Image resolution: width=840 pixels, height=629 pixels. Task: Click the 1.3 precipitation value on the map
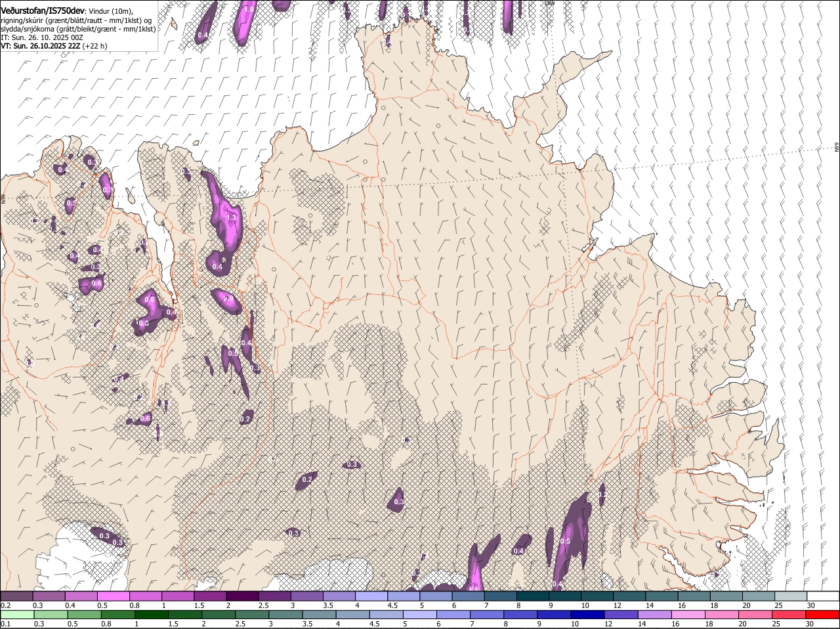click(231, 218)
